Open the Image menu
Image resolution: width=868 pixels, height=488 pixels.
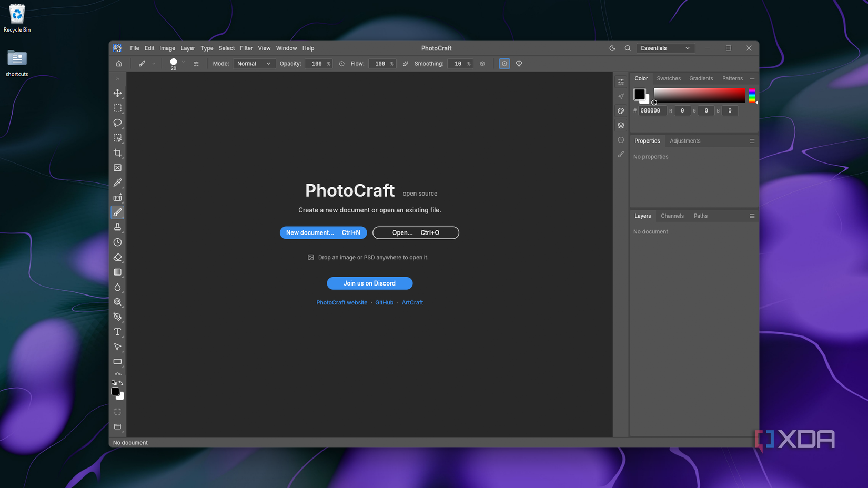tap(167, 48)
